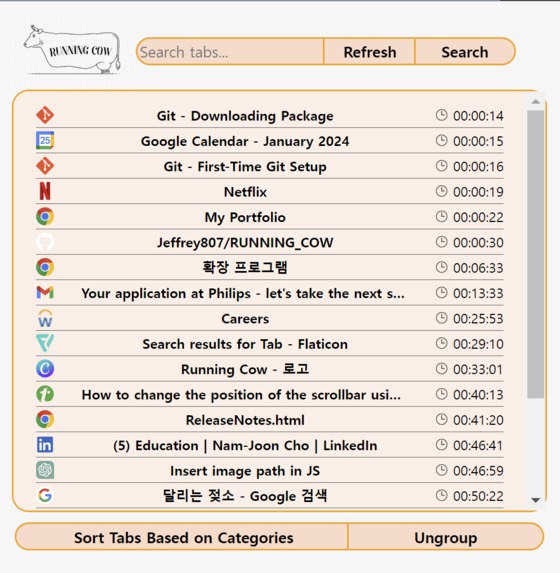560x573 pixels.
Task: Click the Refresh button
Action: point(369,52)
